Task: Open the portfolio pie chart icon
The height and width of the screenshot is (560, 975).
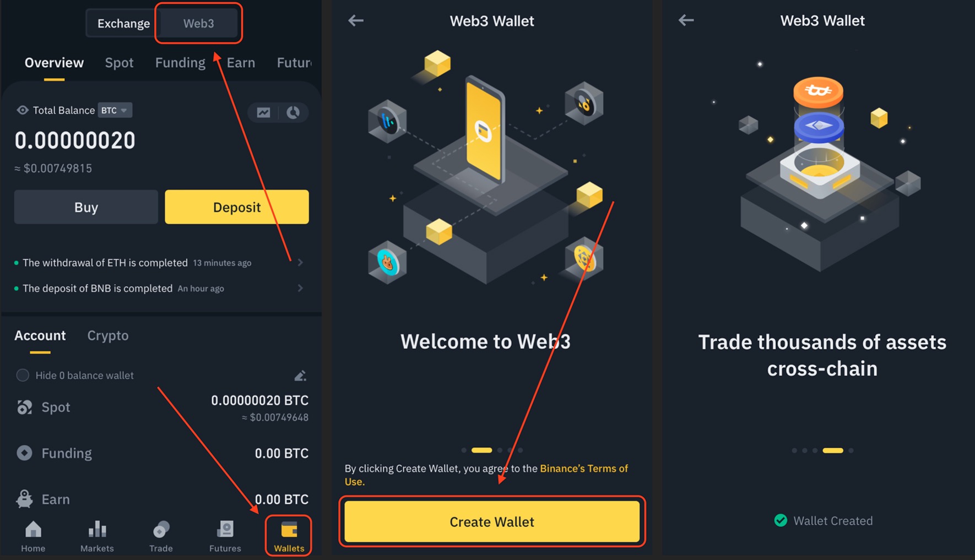Action: point(293,112)
